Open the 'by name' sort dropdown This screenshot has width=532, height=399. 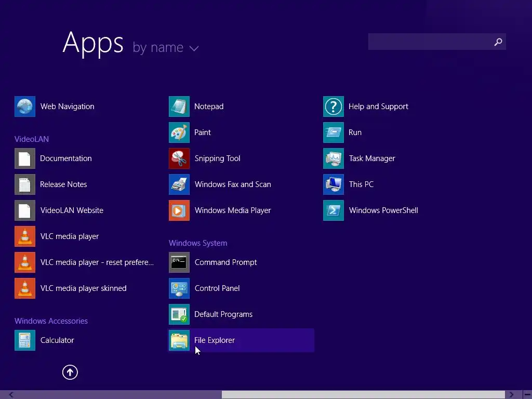coord(165,48)
